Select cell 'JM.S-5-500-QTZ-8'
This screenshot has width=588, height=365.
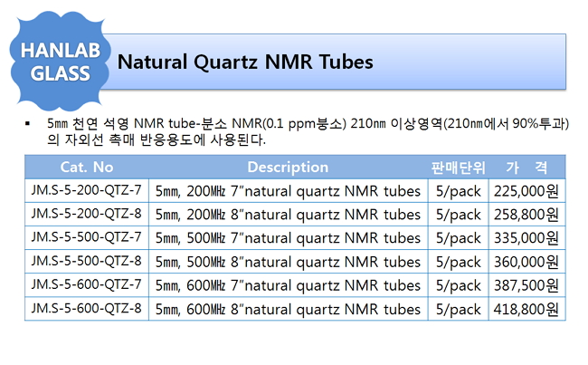click(86, 261)
